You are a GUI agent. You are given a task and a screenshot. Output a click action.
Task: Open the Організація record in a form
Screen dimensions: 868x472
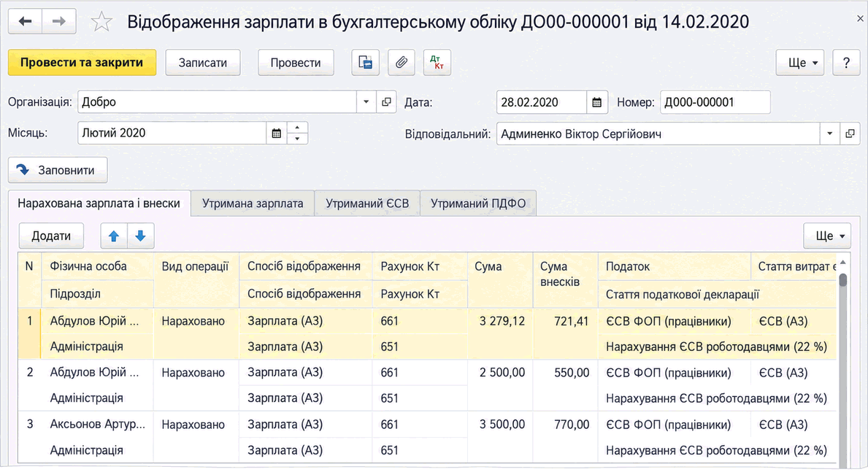386,102
